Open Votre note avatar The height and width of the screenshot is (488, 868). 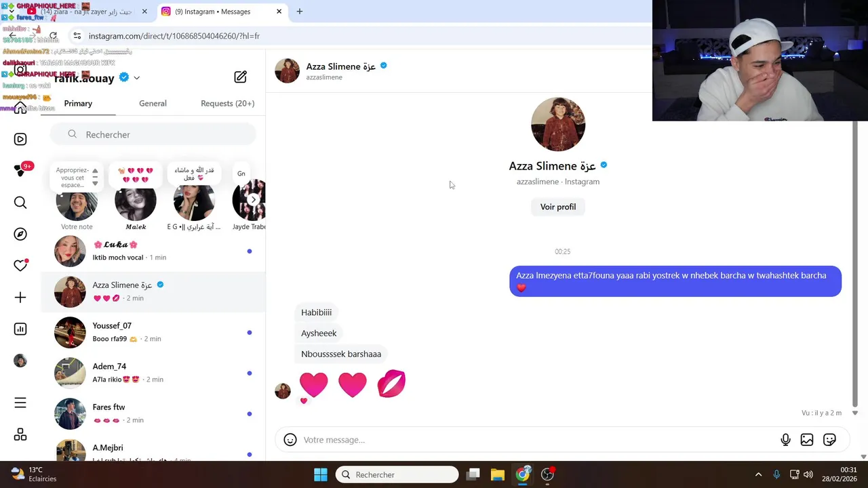click(77, 201)
